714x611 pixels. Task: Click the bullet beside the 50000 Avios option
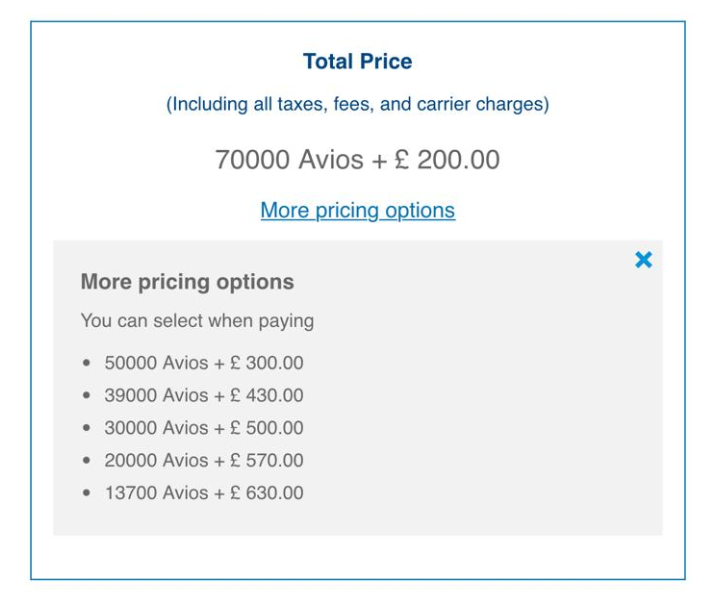[x=88, y=364]
